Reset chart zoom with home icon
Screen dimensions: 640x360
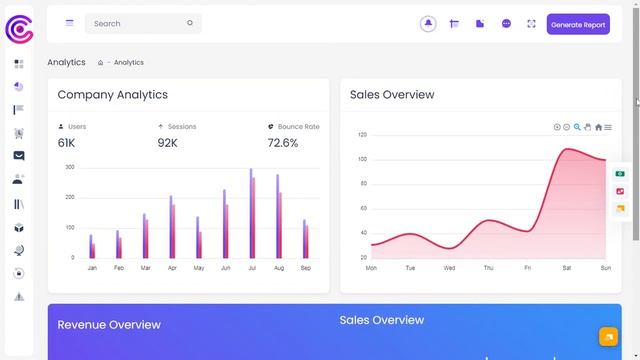598,127
